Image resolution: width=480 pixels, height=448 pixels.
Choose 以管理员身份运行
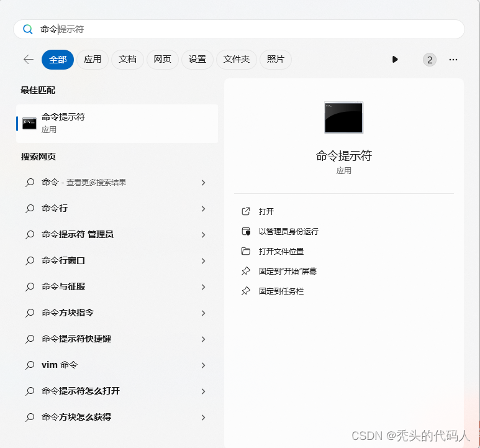tap(288, 232)
